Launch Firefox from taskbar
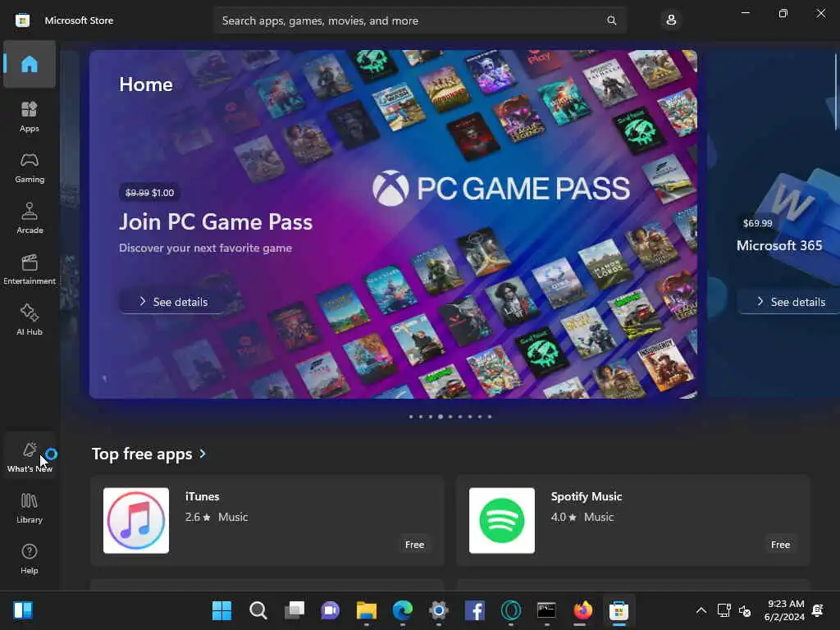The height and width of the screenshot is (630, 840). 583,610
